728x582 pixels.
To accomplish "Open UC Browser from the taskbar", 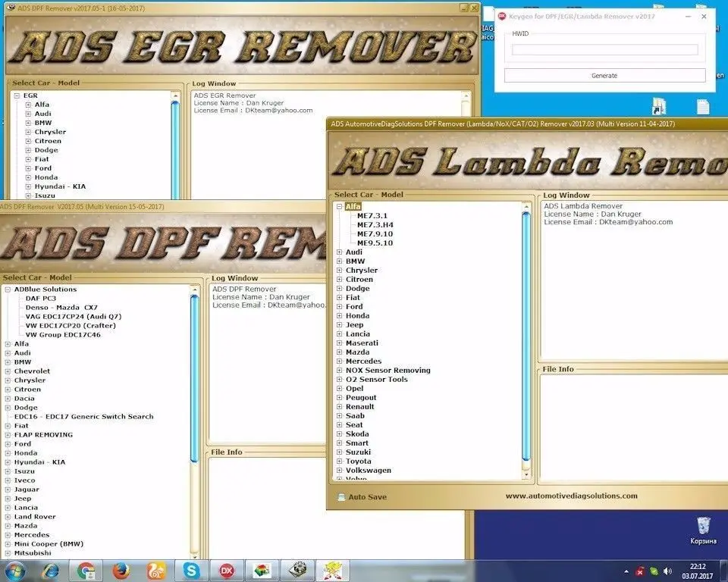I will [154, 570].
